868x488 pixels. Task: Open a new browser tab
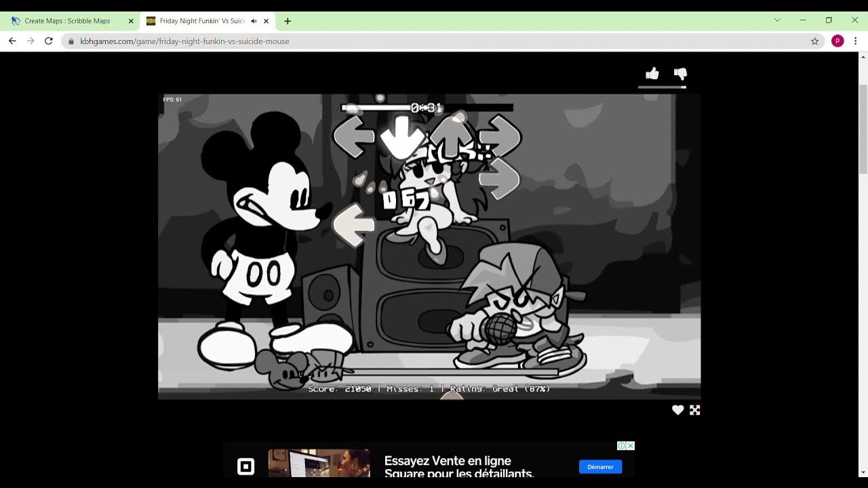tap(288, 21)
